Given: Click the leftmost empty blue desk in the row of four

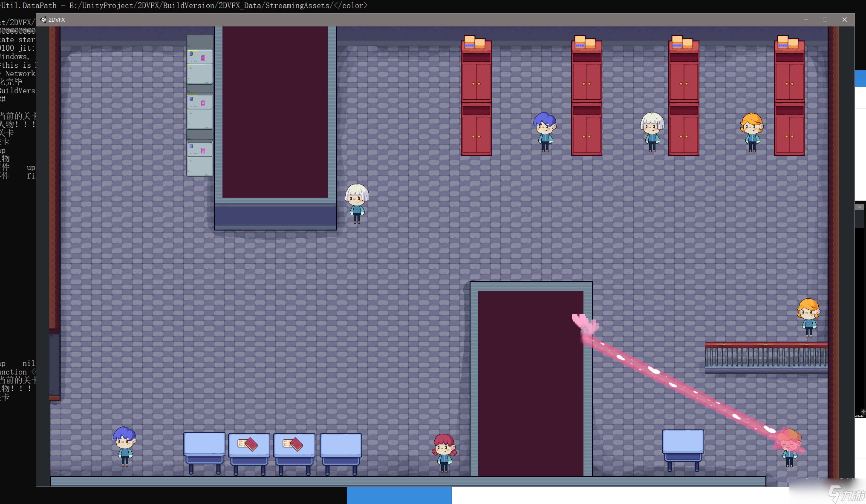Looking at the screenshot, I should 205,452.
